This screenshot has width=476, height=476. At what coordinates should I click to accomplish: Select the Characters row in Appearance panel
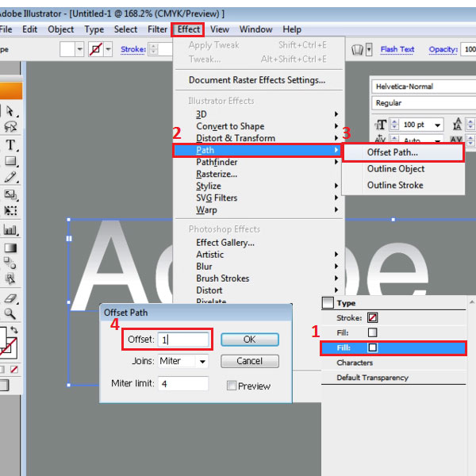(x=393, y=363)
